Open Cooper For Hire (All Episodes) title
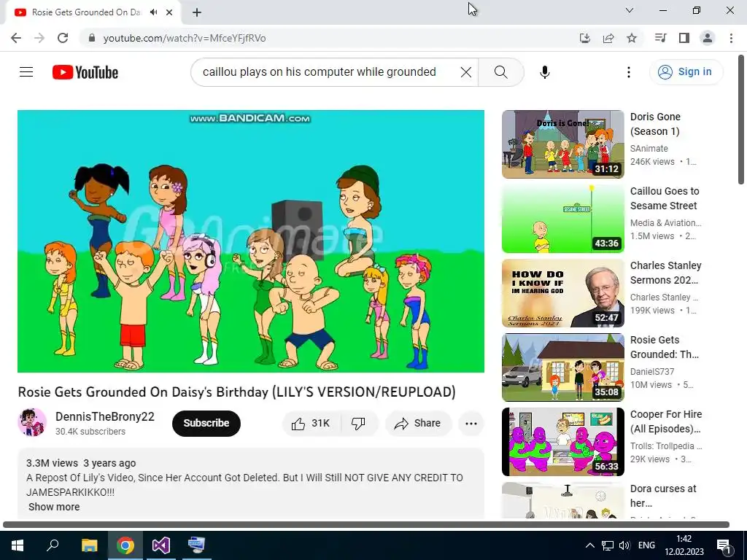Image resolution: width=747 pixels, height=560 pixels. click(x=666, y=421)
